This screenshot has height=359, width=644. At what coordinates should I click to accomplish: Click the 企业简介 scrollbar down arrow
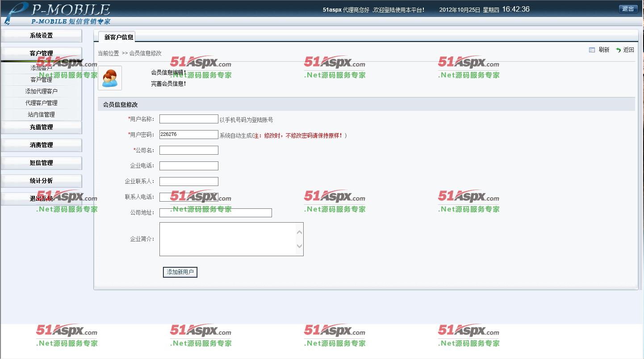pyautogui.click(x=299, y=246)
